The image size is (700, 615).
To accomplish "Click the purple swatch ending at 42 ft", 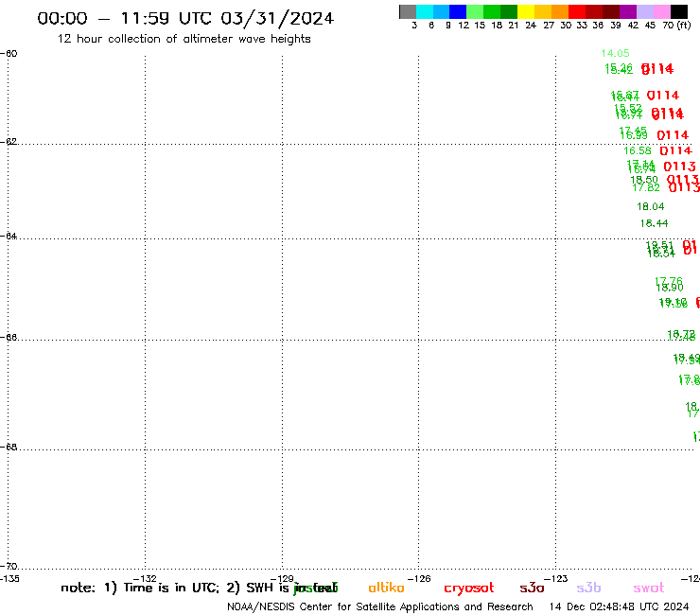I will coord(628,11).
